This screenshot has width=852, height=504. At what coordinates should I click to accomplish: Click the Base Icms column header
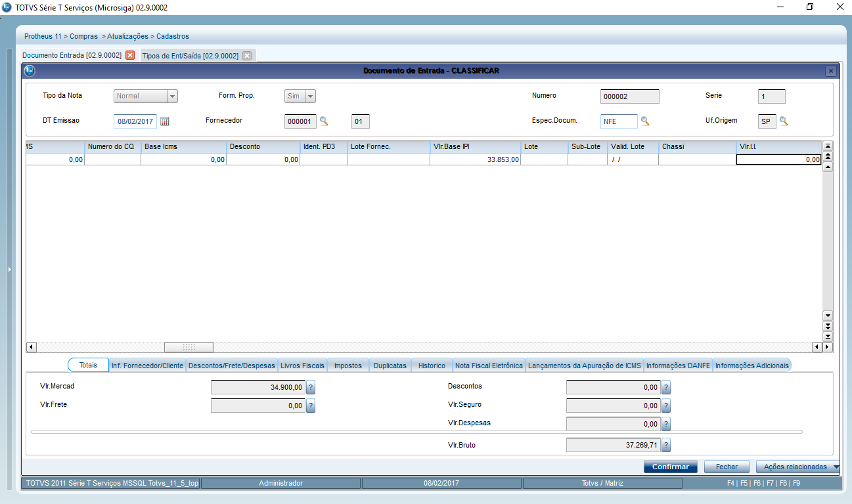click(183, 146)
